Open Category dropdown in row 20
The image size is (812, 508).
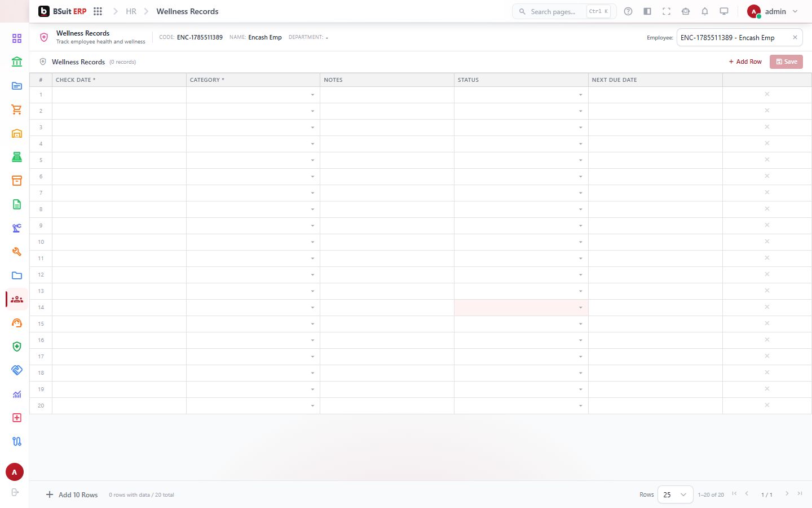[x=312, y=406]
